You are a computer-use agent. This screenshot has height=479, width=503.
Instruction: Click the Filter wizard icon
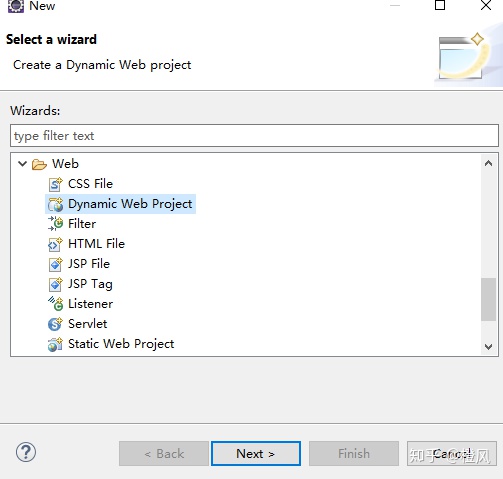pyautogui.click(x=55, y=224)
